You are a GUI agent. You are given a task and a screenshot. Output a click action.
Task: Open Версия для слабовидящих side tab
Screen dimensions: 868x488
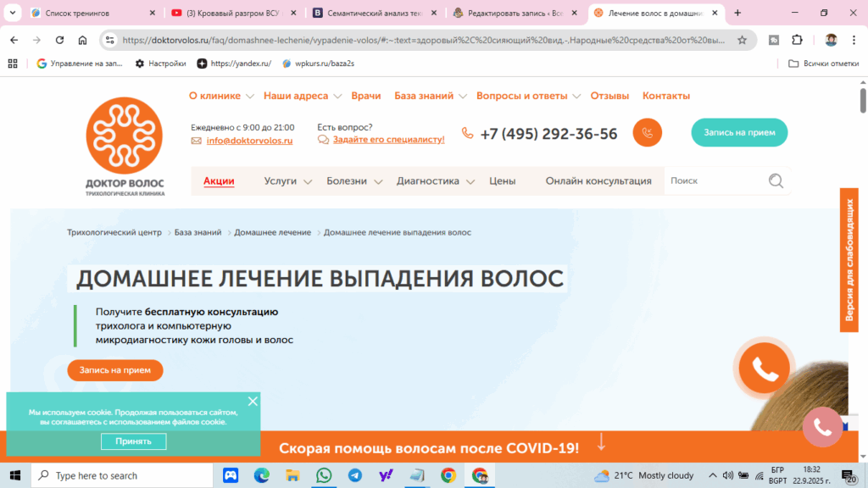(849, 260)
